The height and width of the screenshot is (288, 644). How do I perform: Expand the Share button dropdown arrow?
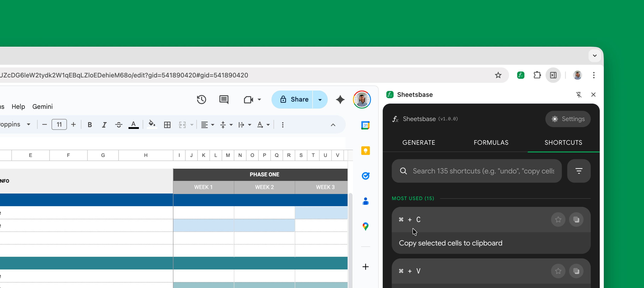[320, 99]
